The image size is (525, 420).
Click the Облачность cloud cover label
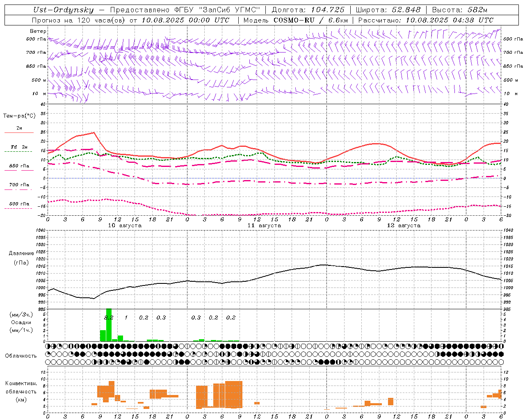click(x=21, y=356)
